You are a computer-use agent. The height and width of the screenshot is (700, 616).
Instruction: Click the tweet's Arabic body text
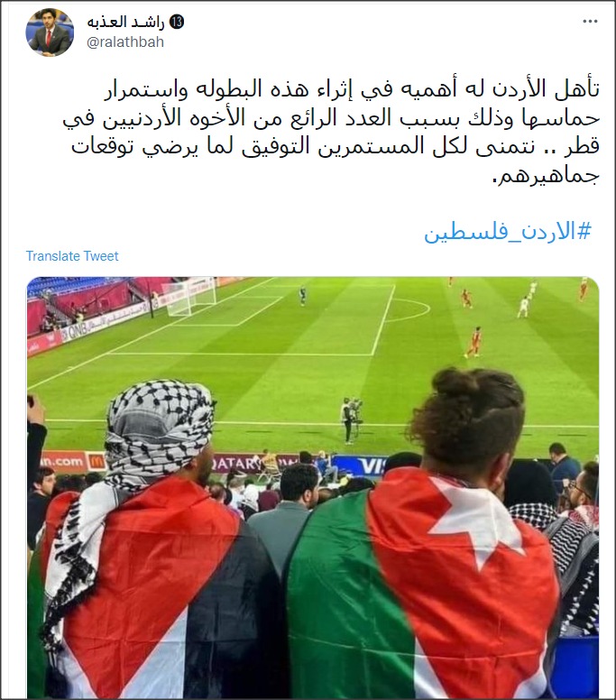coord(331,132)
